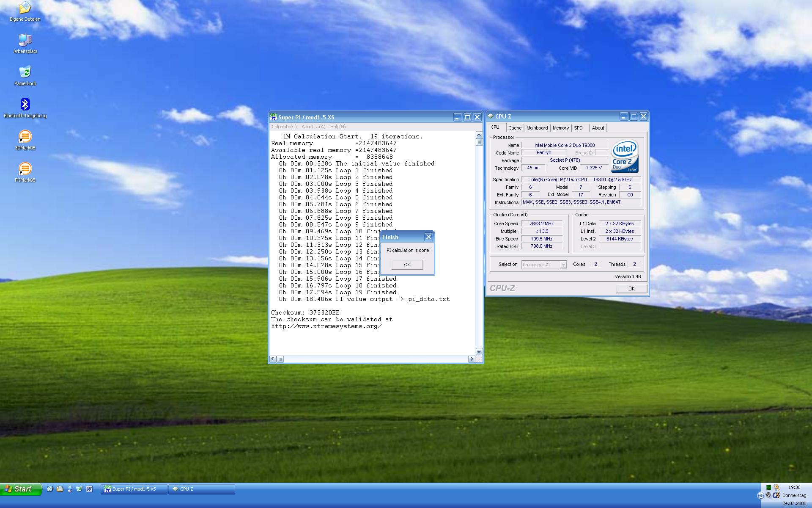Open the SPD tab
The image size is (812, 508).
point(578,128)
